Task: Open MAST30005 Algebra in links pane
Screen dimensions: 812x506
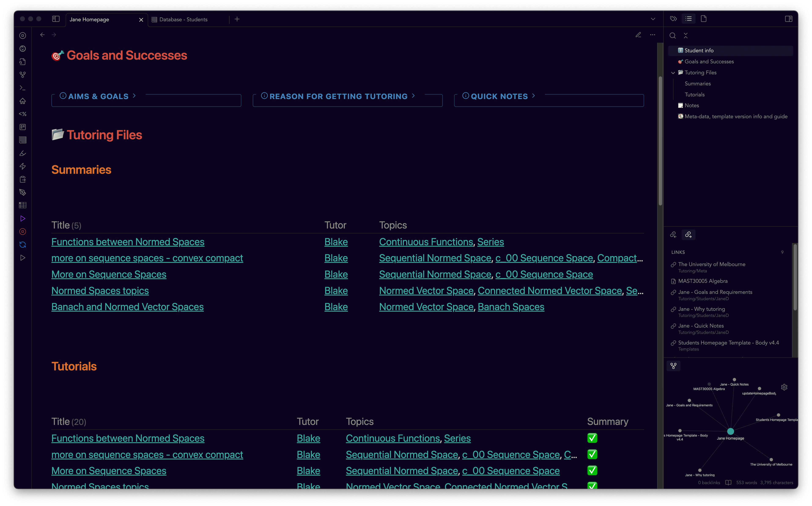Action: (x=703, y=281)
